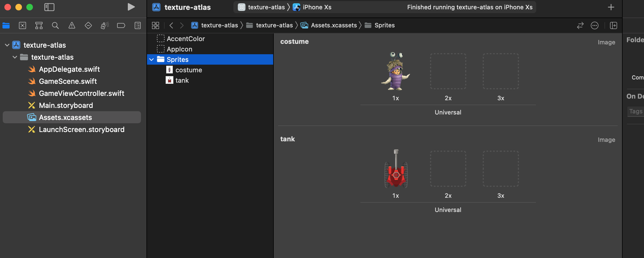Toggle the navigator sidebar visibility
The image size is (644, 258).
click(x=49, y=7)
